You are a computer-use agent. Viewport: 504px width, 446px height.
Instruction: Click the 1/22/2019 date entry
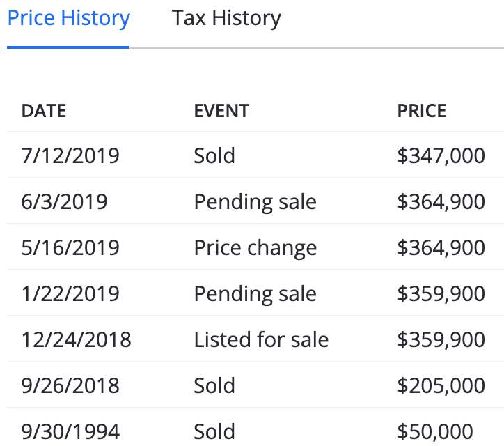pyautogui.click(x=70, y=294)
